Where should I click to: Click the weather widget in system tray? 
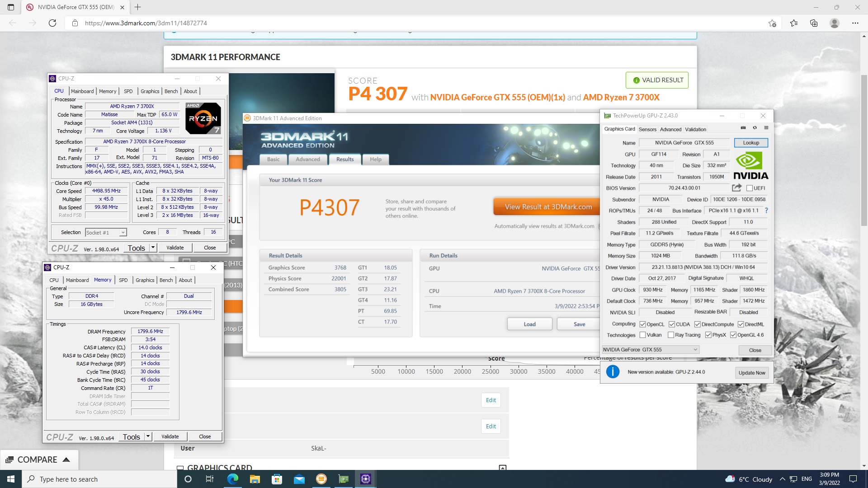click(x=749, y=479)
